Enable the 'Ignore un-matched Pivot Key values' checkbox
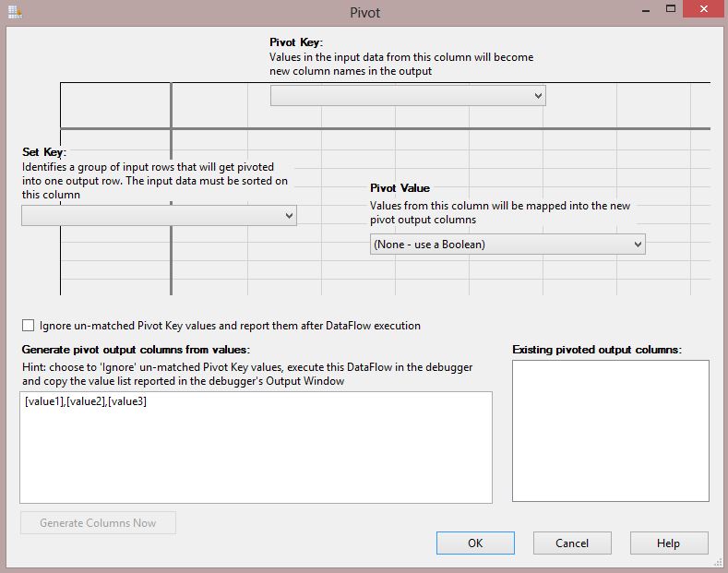 pos(29,326)
